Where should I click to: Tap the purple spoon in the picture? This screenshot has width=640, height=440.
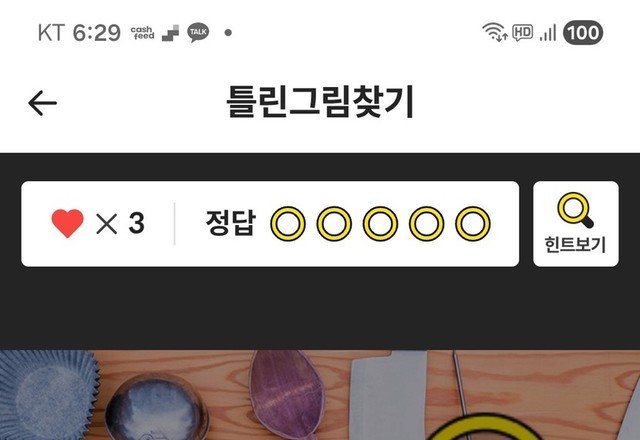[287, 394]
